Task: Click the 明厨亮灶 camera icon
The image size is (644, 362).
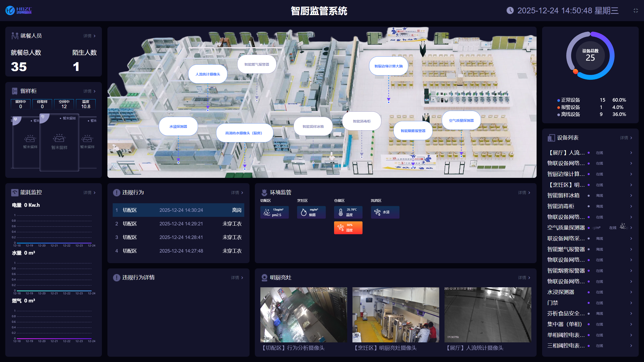Action: click(x=264, y=277)
